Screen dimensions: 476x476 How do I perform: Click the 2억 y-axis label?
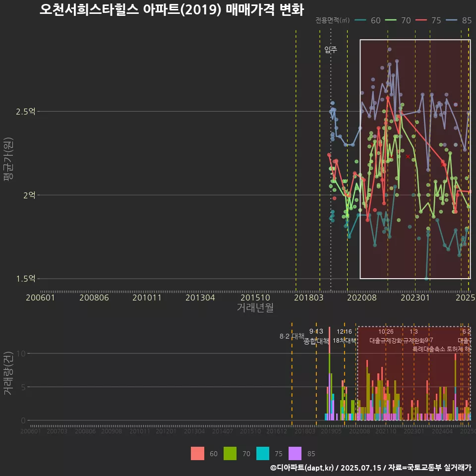click(29, 195)
